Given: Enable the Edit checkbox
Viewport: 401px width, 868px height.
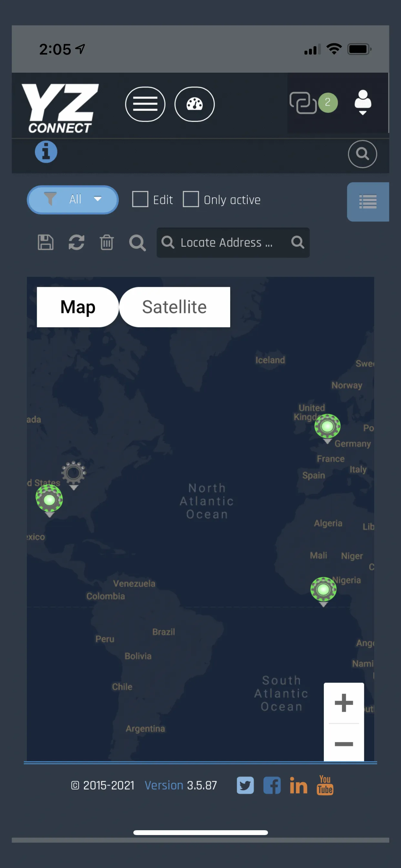Looking at the screenshot, I should pyautogui.click(x=140, y=199).
